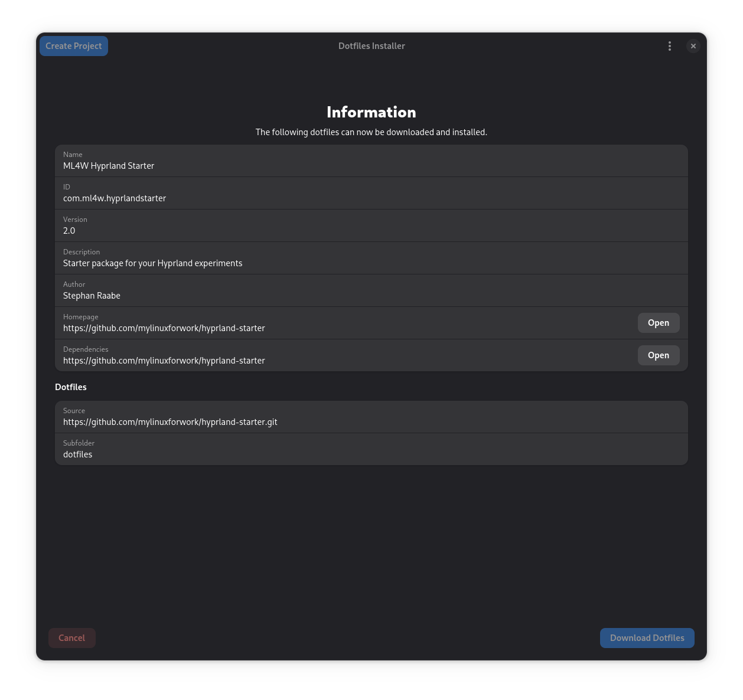Close the Dotfiles Installer window

[x=693, y=46]
